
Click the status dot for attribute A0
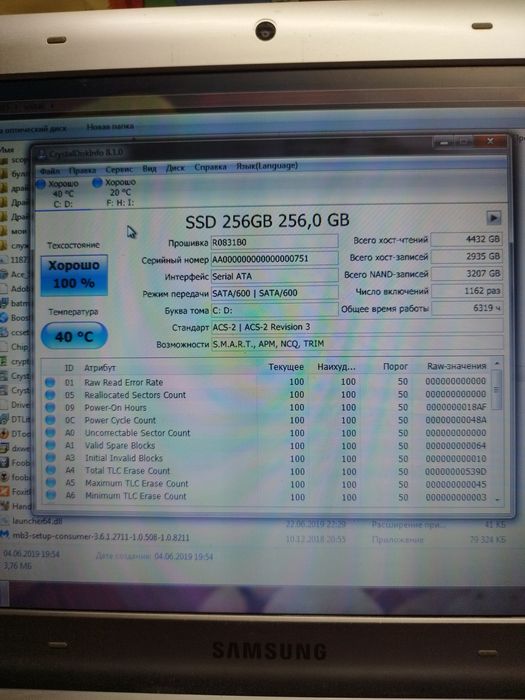pyautogui.click(x=50, y=433)
